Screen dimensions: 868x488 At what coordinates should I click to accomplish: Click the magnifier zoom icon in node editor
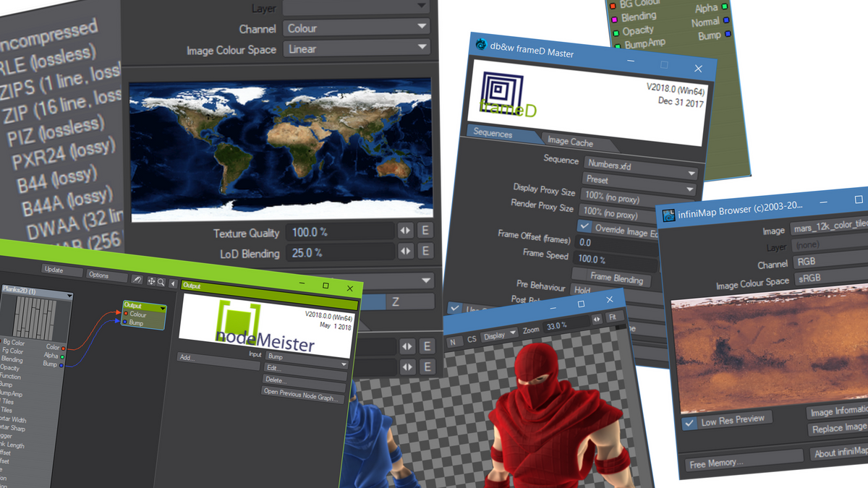pyautogui.click(x=161, y=282)
